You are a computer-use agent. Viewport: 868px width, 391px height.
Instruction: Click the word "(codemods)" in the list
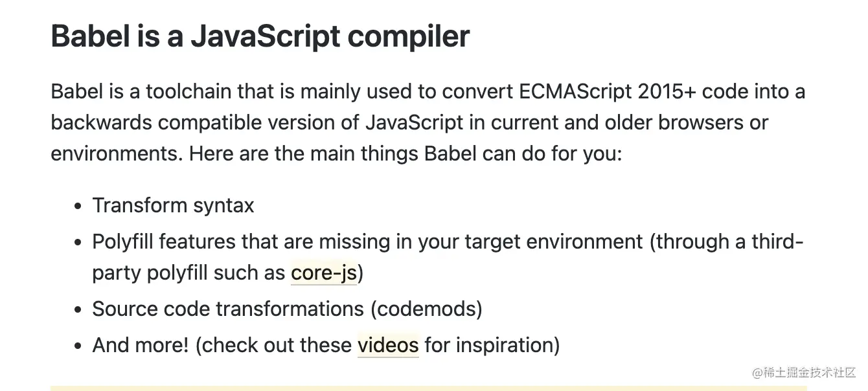click(x=426, y=309)
